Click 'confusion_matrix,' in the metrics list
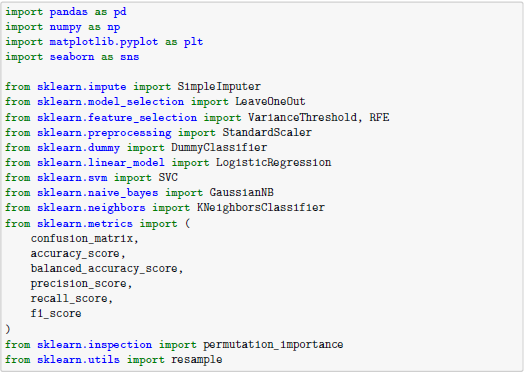This screenshot has width=525, height=372. (84, 238)
